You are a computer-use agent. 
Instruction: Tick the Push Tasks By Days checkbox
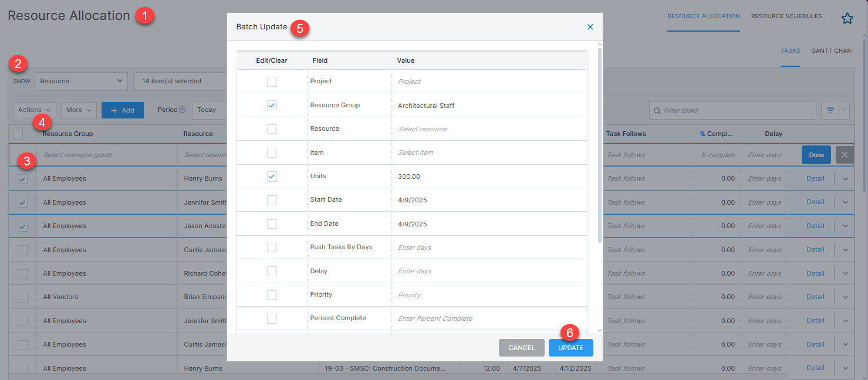click(272, 247)
